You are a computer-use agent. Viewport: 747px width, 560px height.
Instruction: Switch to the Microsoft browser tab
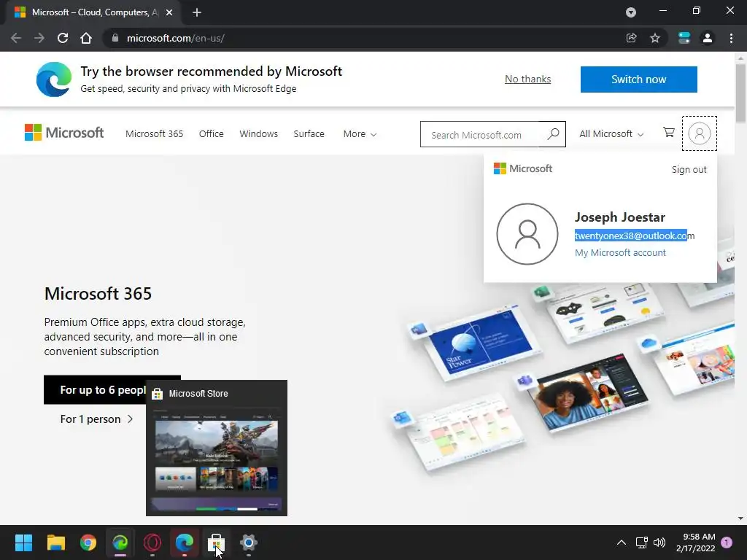94,12
